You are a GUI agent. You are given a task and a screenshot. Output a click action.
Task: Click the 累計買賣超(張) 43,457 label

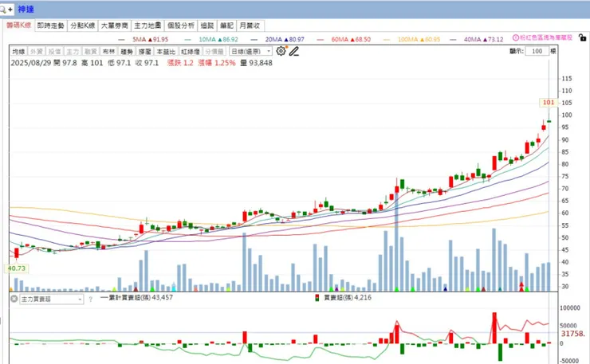point(141,297)
